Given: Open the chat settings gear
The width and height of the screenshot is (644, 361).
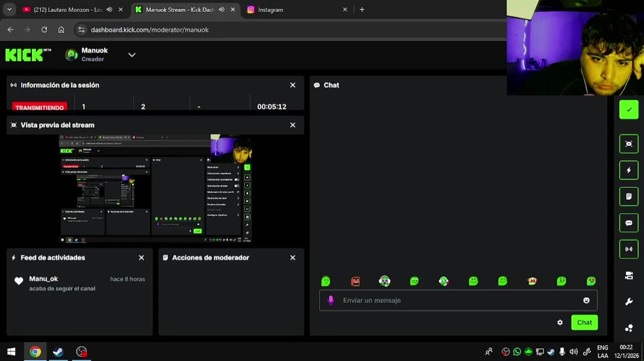Looking at the screenshot, I should pyautogui.click(x=560, y=322).
